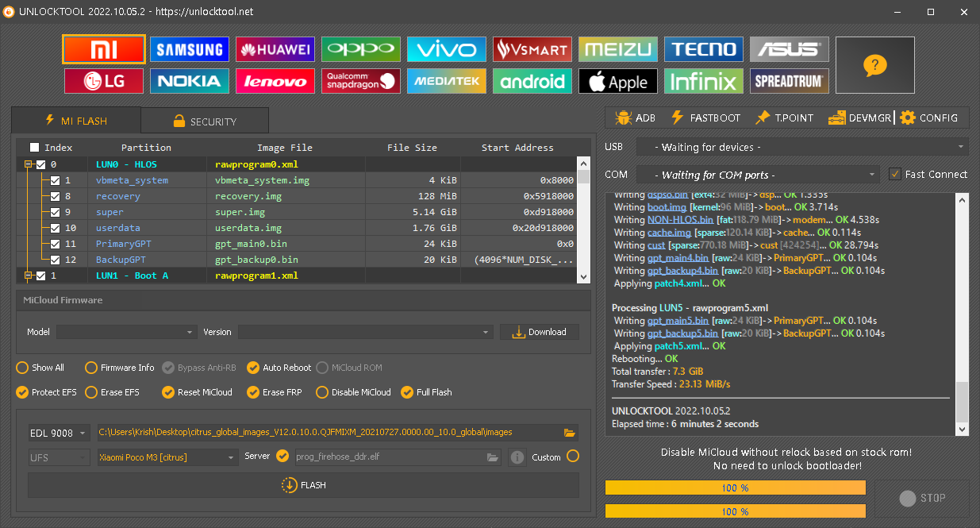The image size is (980, 528).
Task: Select the Lenovo brand icon
Action: click(275, 81)
